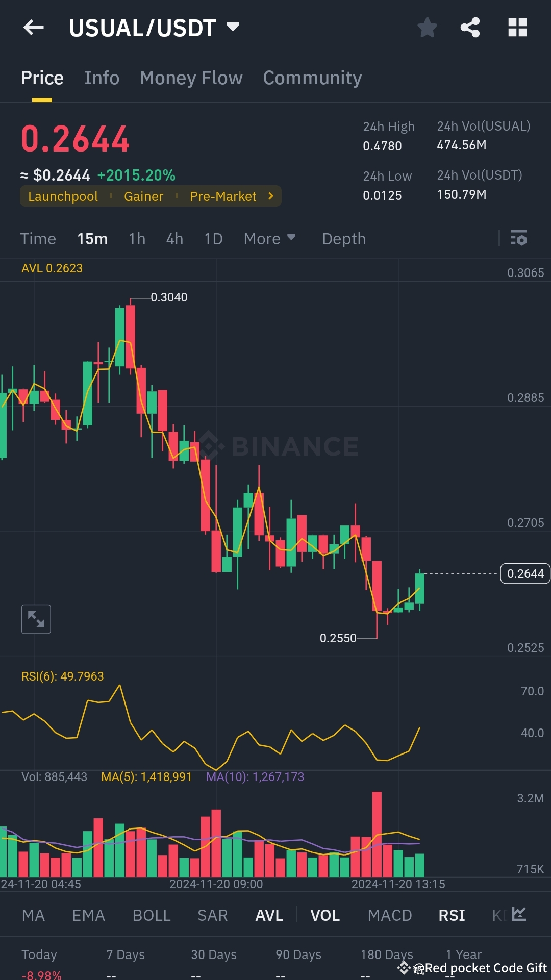Tap the 2024-11-20 09:00 time label
The height and width of the screenshot is (980, 551).
pos(216,884)
